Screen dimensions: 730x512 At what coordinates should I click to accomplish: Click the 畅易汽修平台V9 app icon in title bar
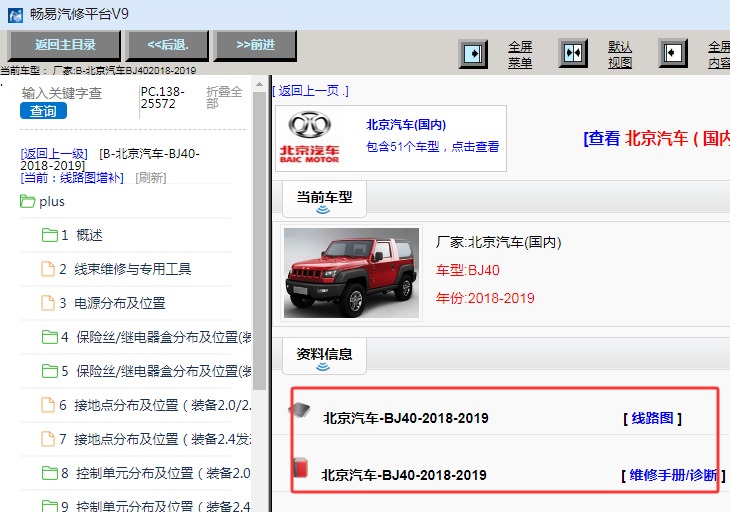pos(15,14)
